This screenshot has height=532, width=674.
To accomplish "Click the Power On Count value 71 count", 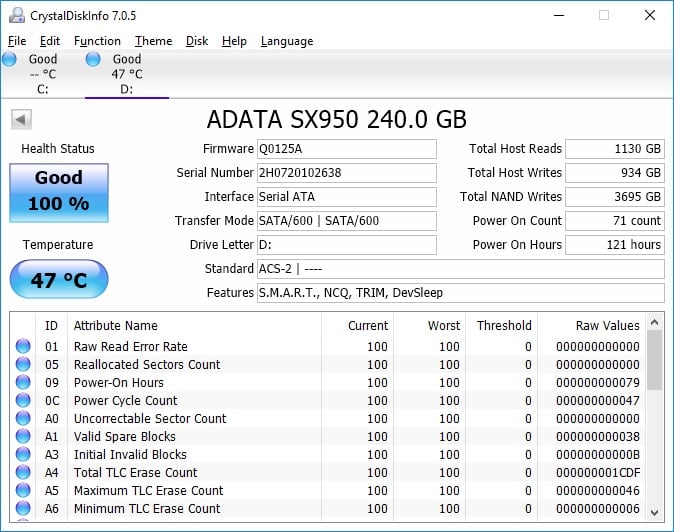I will pos(615,221).
